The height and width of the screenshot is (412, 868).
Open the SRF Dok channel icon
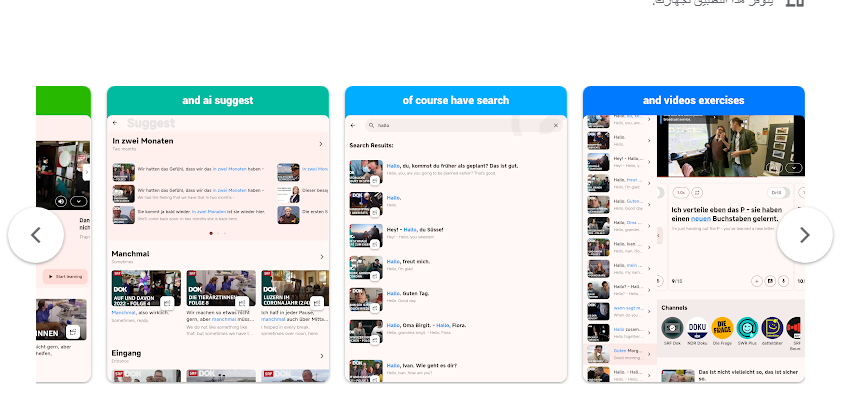[x=672, y=328]
